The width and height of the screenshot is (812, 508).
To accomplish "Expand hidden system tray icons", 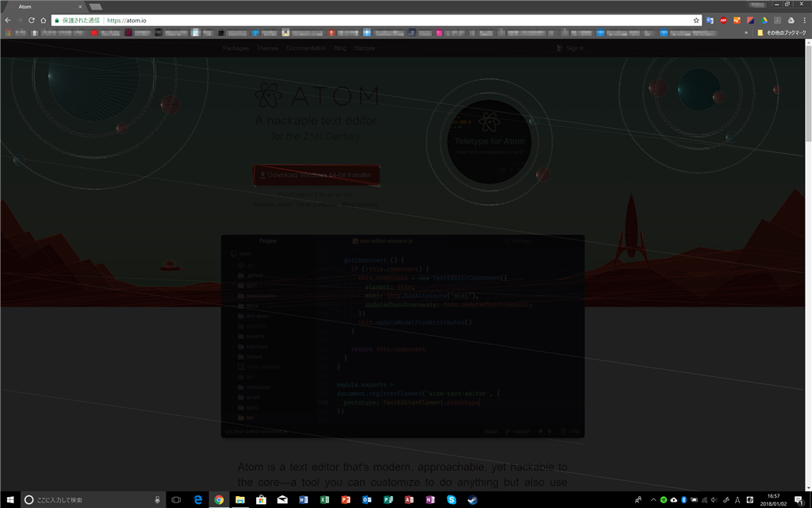I will coord(653,500).
